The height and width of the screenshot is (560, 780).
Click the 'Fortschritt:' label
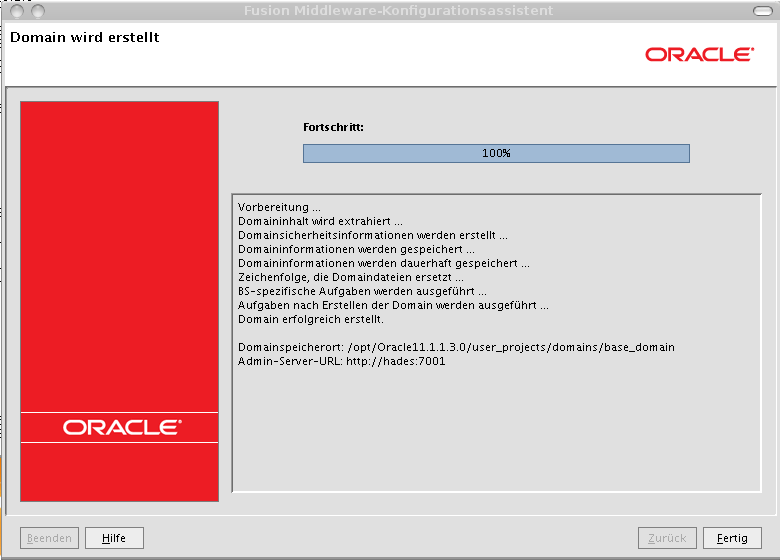(333, 127)
